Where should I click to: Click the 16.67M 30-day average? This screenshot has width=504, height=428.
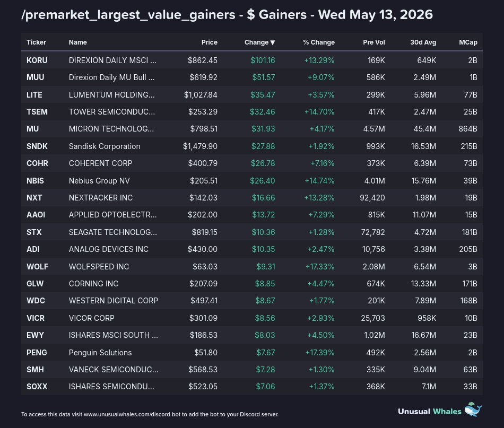[x=423, y=335]
